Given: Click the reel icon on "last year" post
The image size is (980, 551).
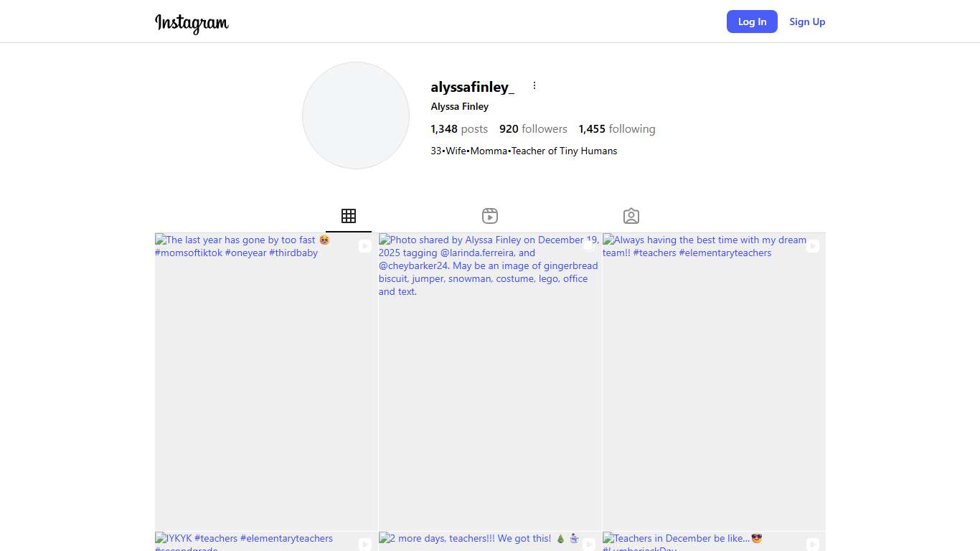Looking at the screenshot, I should click(365, 246).
